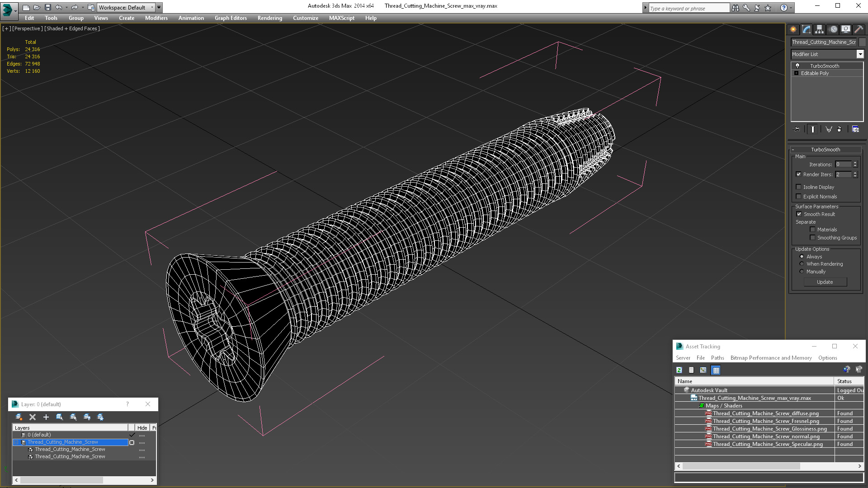Open the Utilities hammer panel tab
868x488 pixels.
click(x=858, y=29)
